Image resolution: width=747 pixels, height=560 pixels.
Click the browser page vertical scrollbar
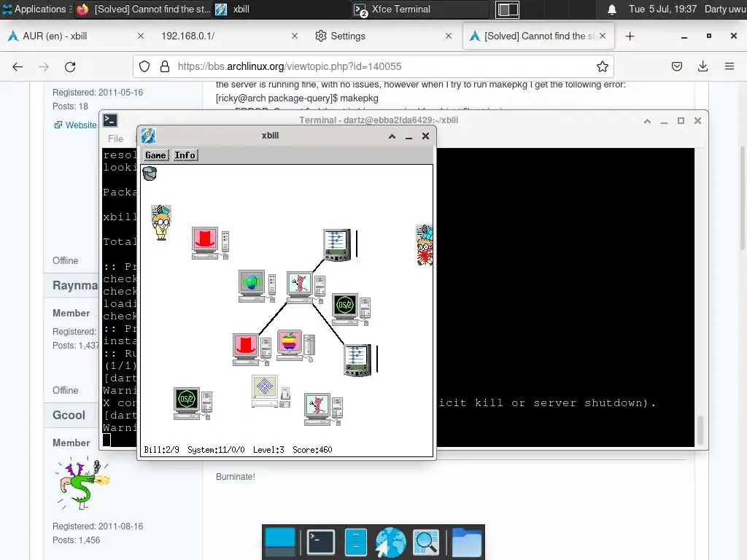742,198
